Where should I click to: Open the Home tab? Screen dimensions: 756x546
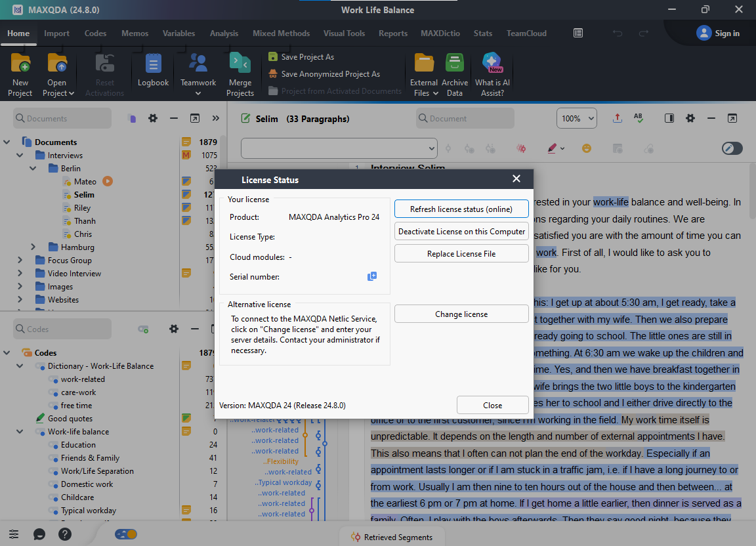coord(18,33)
